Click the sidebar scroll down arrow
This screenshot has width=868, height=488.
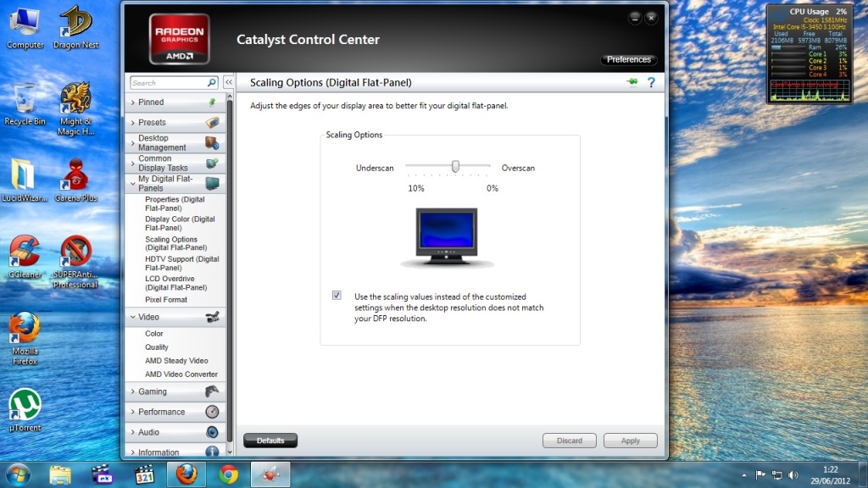tap(230, 452)
